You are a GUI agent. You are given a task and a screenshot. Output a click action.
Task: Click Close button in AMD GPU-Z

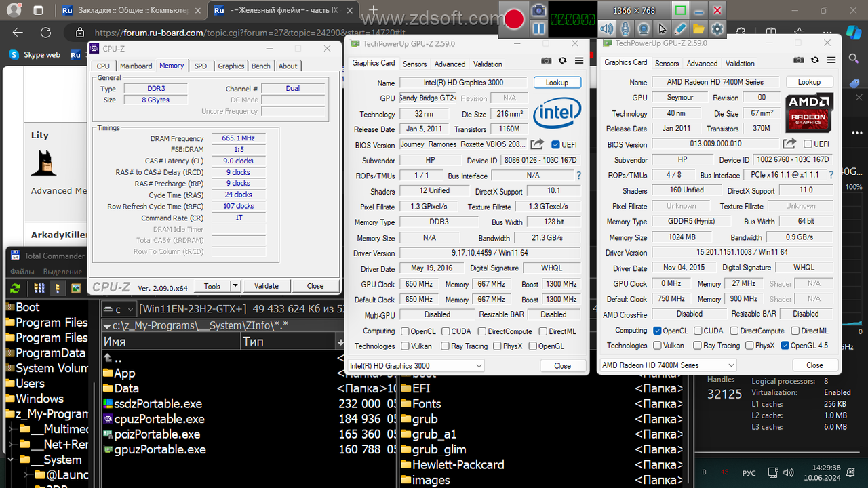[814, 365]
